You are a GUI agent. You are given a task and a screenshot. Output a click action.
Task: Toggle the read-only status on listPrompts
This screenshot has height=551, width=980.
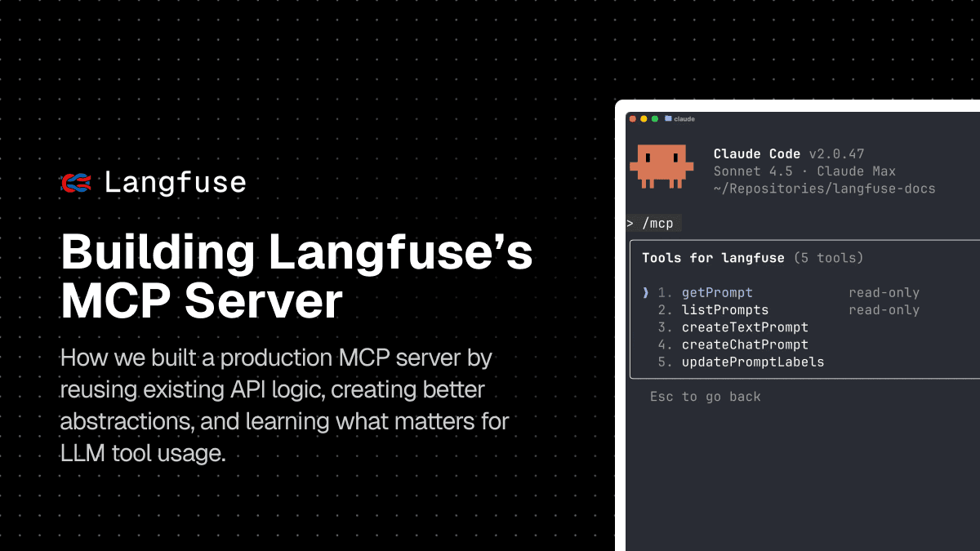884,309
